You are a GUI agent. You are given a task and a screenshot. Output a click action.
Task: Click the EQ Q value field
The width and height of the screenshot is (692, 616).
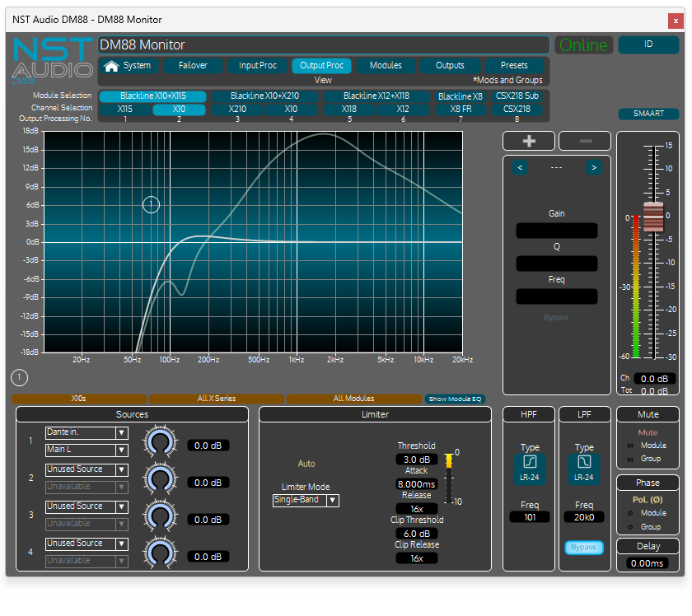[x=557, y=264]
